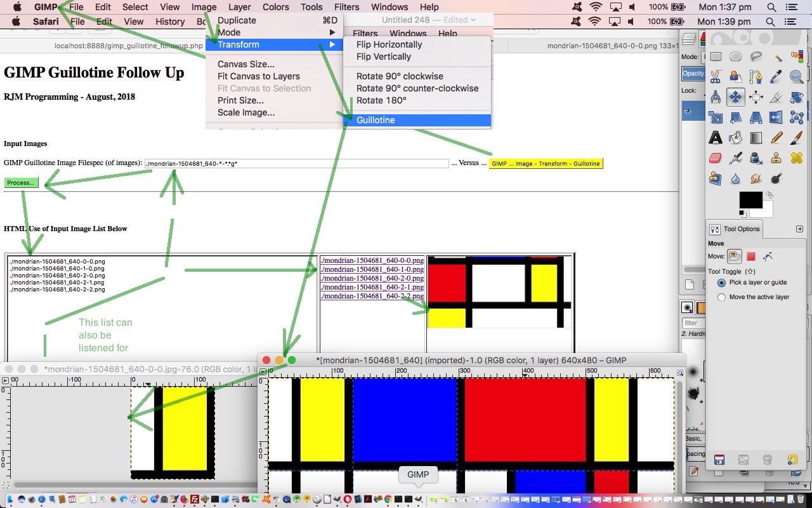Select the Scissors Select tool
Screen dimensions: 812x508
(x=716, y=77)
